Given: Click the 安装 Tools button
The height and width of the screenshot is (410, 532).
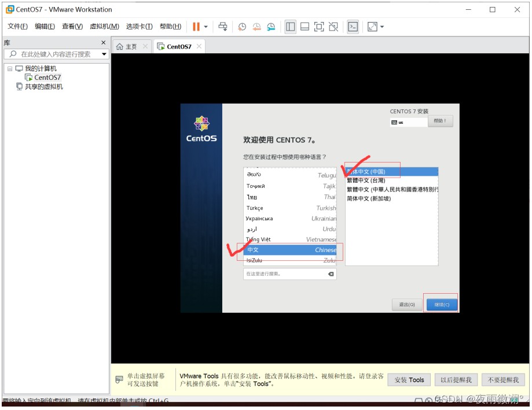Looking at the screenshot, I should coord(409,380).
